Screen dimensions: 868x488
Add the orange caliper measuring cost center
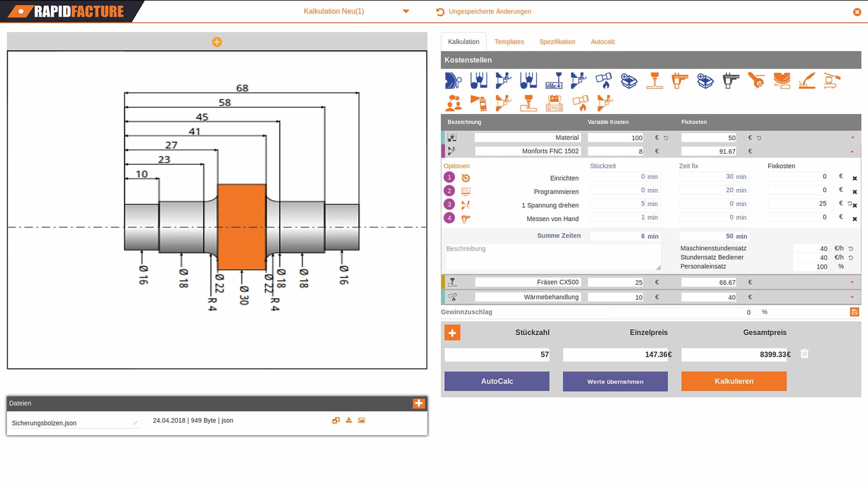pos(680,81)
